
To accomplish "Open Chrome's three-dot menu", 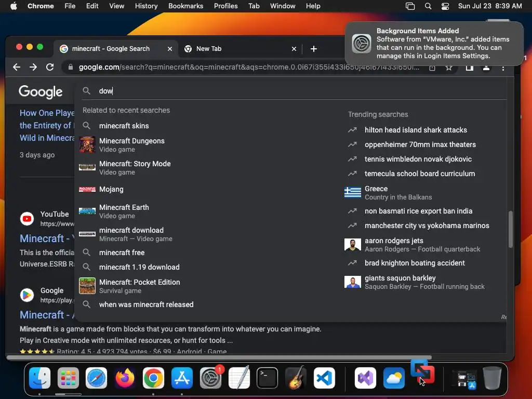I will [503, 68].
